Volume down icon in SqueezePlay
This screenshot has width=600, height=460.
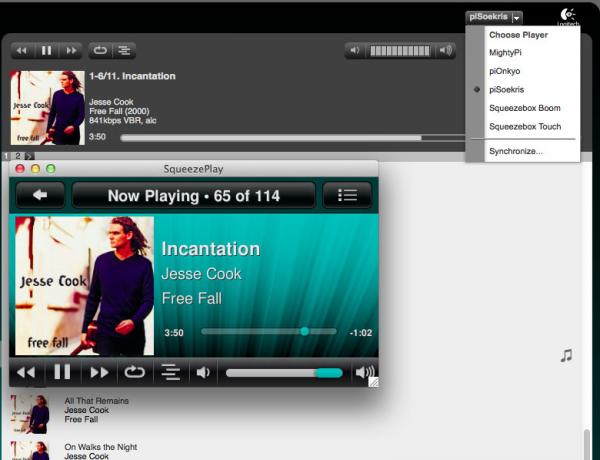coord(203,372)
